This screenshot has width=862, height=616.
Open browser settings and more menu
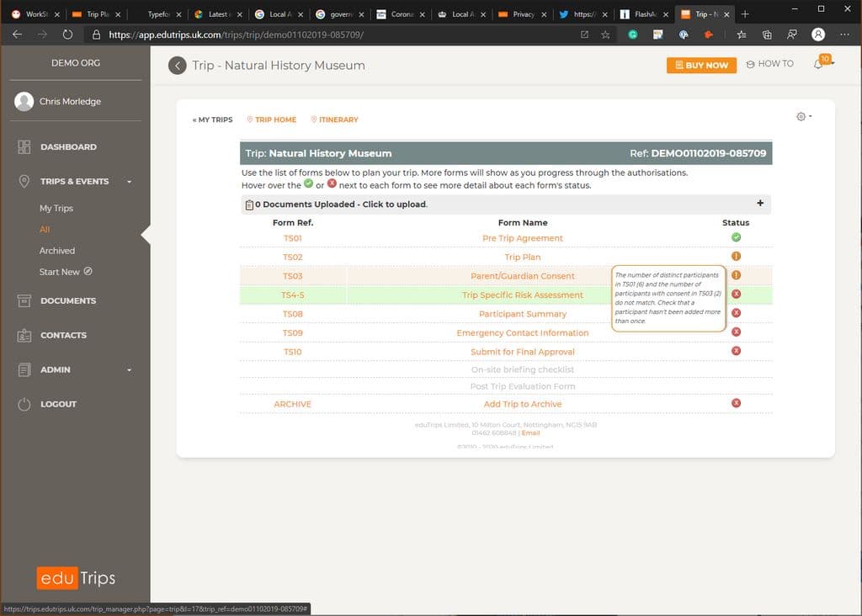[844, 35]
